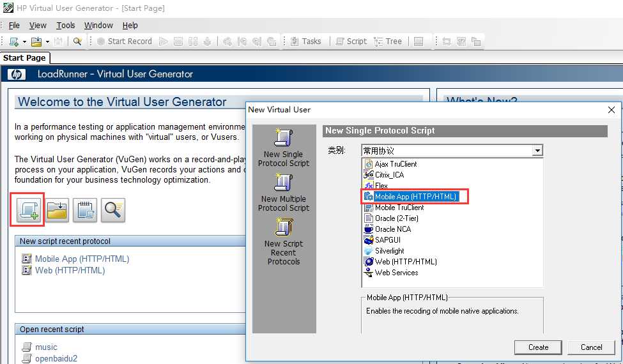Open the New Script dropdown arrow in toolbar
623x364 pixels.
(25, 42)
